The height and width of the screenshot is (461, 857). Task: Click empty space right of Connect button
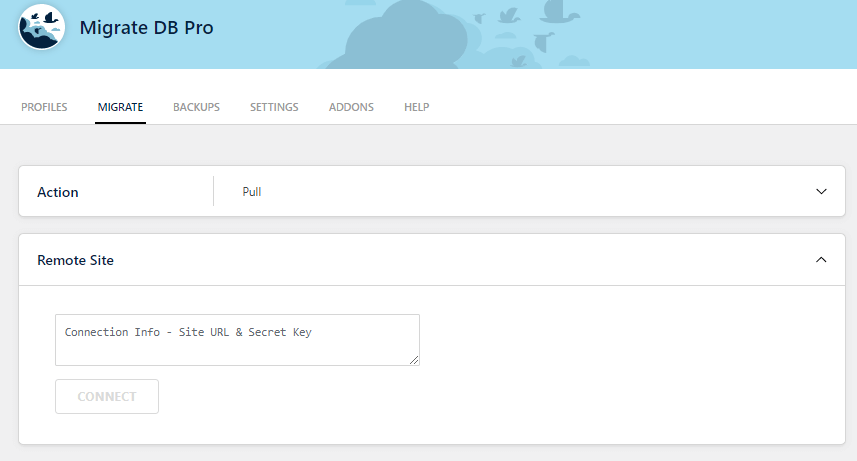pos(500,397)
